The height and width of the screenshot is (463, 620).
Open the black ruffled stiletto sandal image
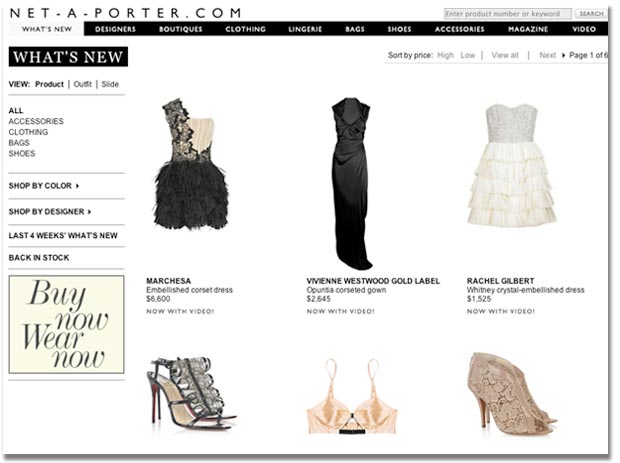point(191,395)
